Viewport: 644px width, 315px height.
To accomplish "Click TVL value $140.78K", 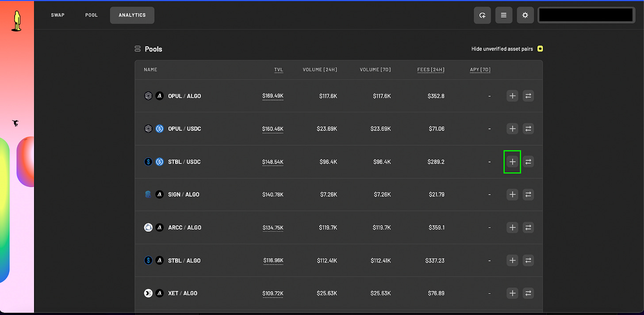I will [x=272, y=194].
